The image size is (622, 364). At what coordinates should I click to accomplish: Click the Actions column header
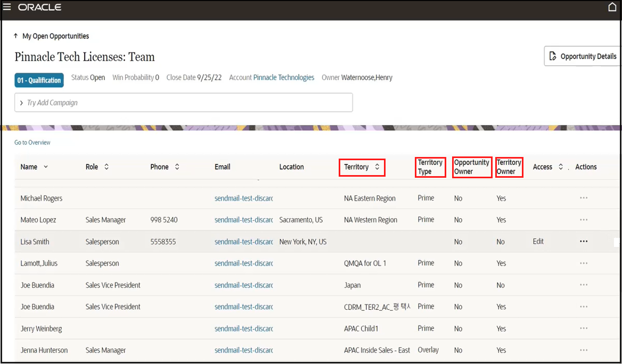point(586,167)
